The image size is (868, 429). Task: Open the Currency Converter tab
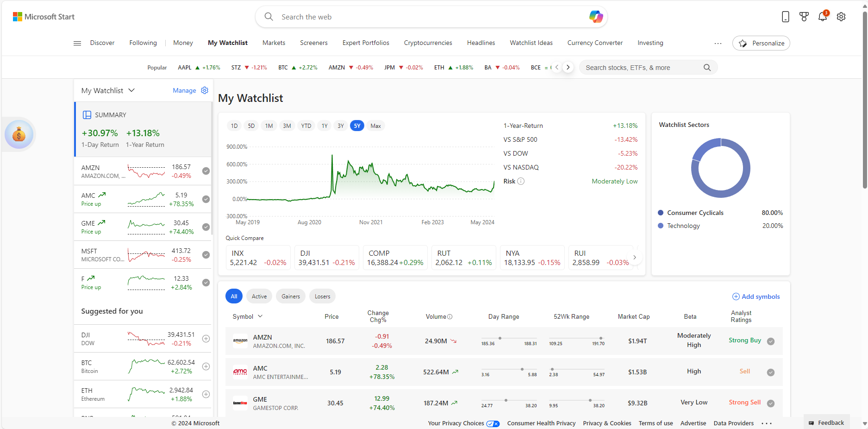point(595,43)
